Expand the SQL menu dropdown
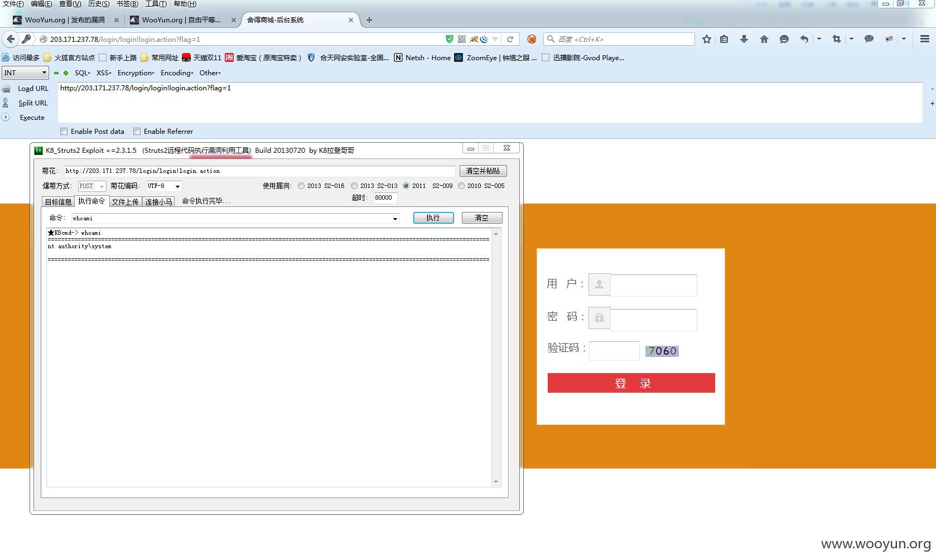 click(82, 73)
